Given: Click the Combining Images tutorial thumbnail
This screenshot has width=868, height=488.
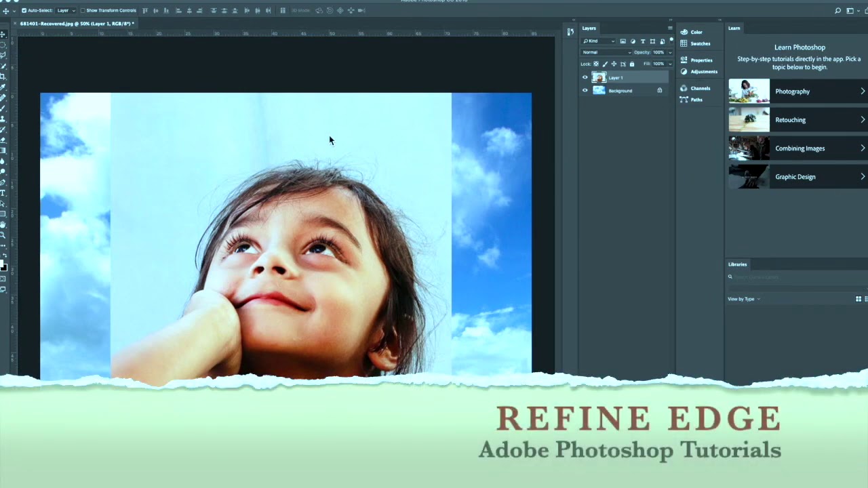Looking at the screenshot, I should [749, 148].
